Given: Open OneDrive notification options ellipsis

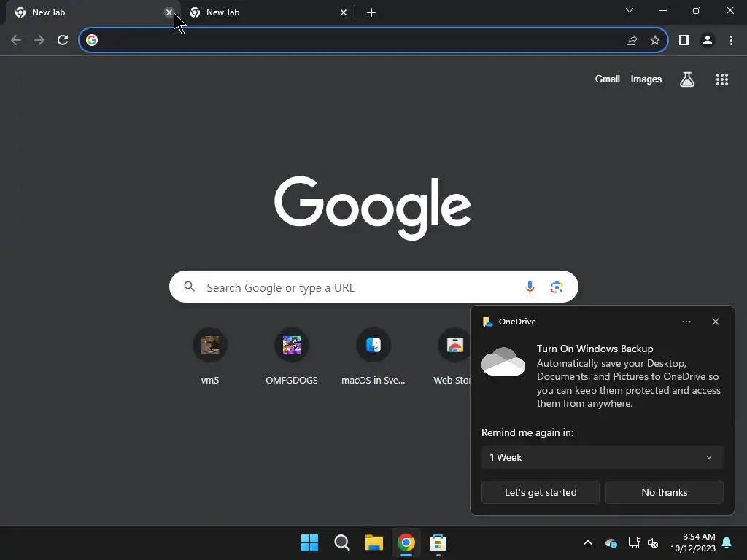Looking at the screenshot, I should coord(686,322).
